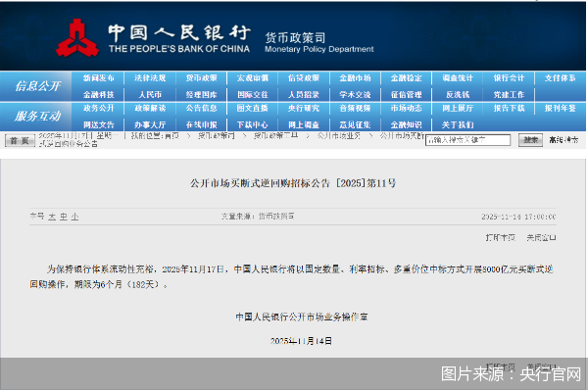Click 打印本页 below the date line
588x390 pixels.
point(501,238)
